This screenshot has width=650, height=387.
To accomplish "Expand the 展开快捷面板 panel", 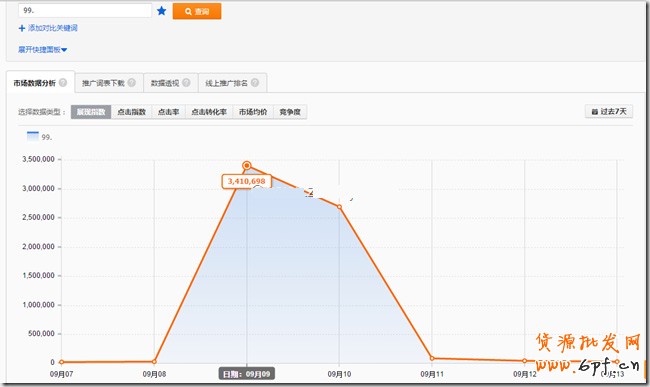I will 42,50.
